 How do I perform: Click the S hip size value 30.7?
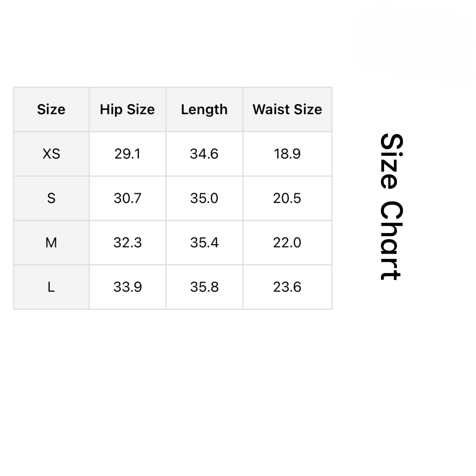pos(127,198)
